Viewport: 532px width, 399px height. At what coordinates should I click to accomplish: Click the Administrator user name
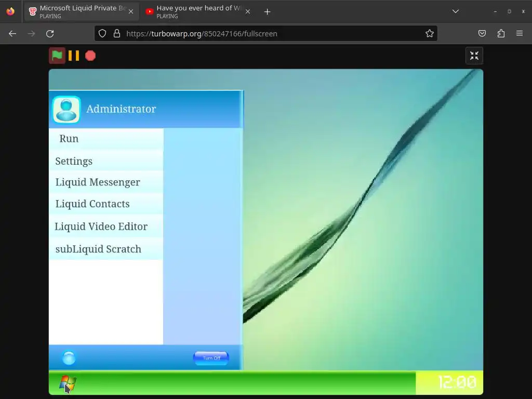121,109
